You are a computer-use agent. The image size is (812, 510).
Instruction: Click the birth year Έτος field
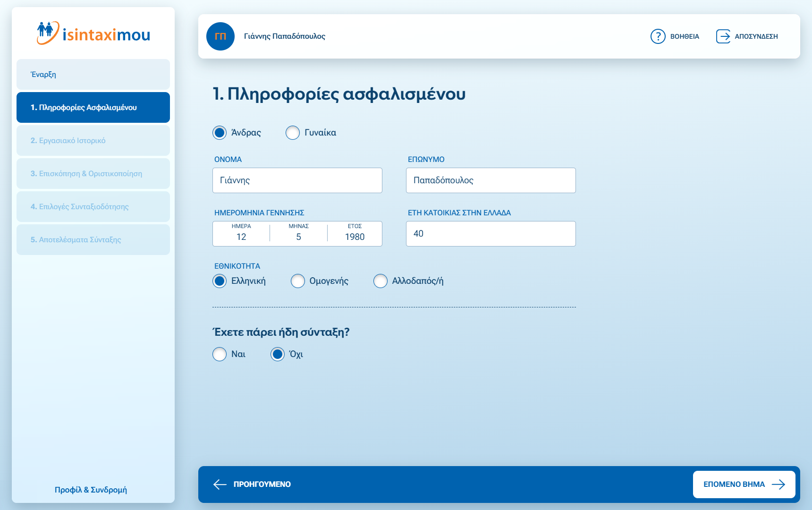tap(355, 237)
